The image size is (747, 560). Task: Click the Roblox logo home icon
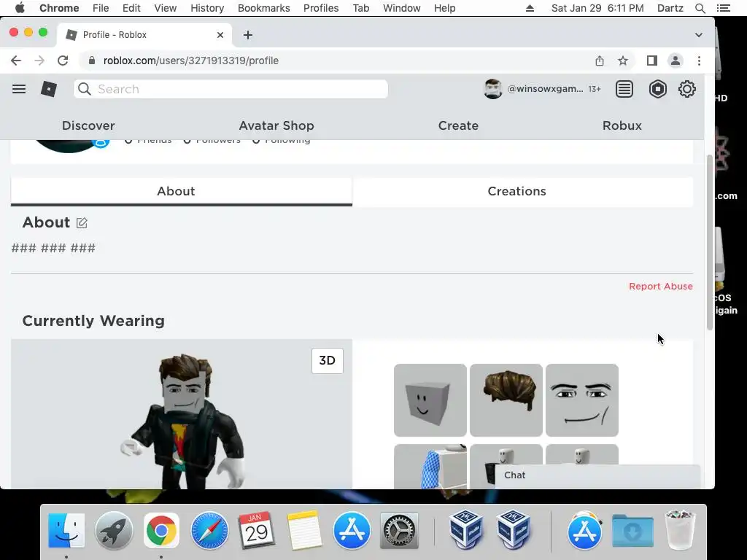click(x=49, y=89)
